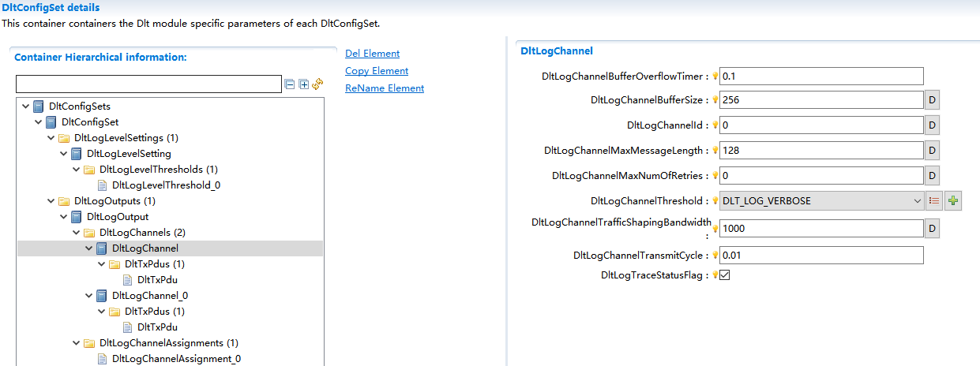Uncheck the DltLogTraceStatusFlag checkbox
Image resolution: width=980 pixels, height=366 pixels.
(724, 275)
